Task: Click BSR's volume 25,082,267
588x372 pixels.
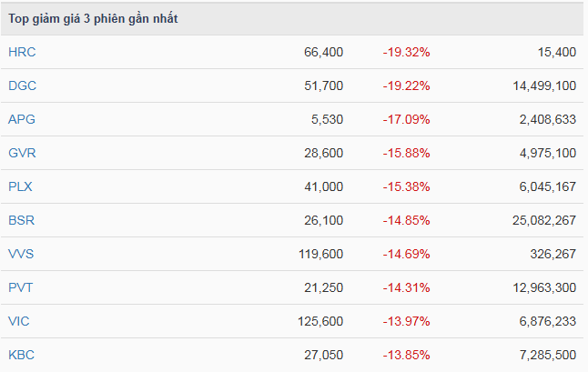Action: click(x=537, y=220)
